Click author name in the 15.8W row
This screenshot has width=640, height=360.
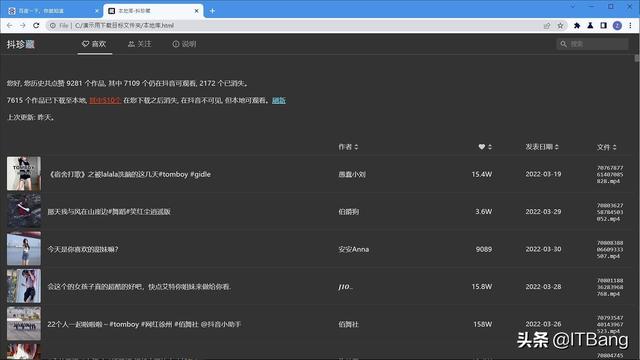pos(345,287)
